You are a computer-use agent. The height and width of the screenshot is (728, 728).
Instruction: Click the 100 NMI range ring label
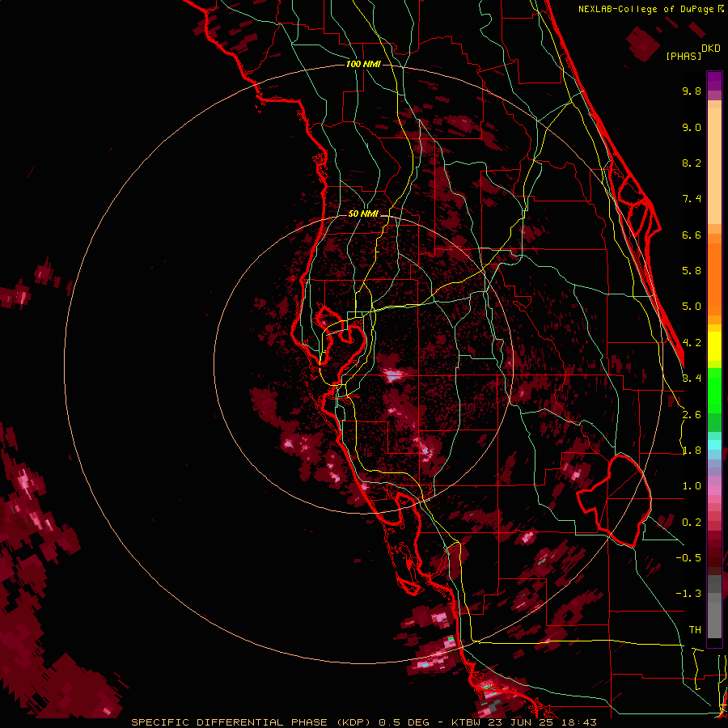[x=363, y=64]
